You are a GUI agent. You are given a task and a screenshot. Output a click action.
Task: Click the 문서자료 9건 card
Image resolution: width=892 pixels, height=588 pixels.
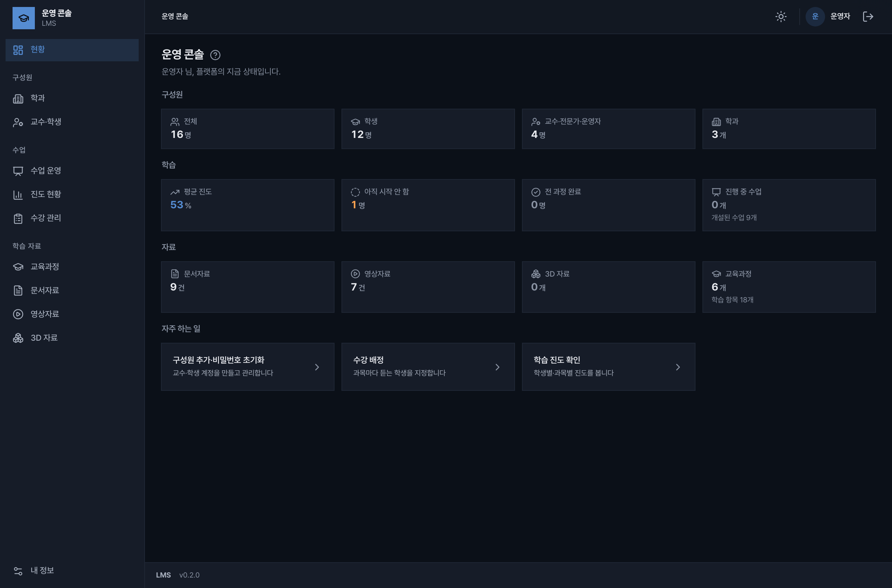pyautogui.click(x=248, y=287)
